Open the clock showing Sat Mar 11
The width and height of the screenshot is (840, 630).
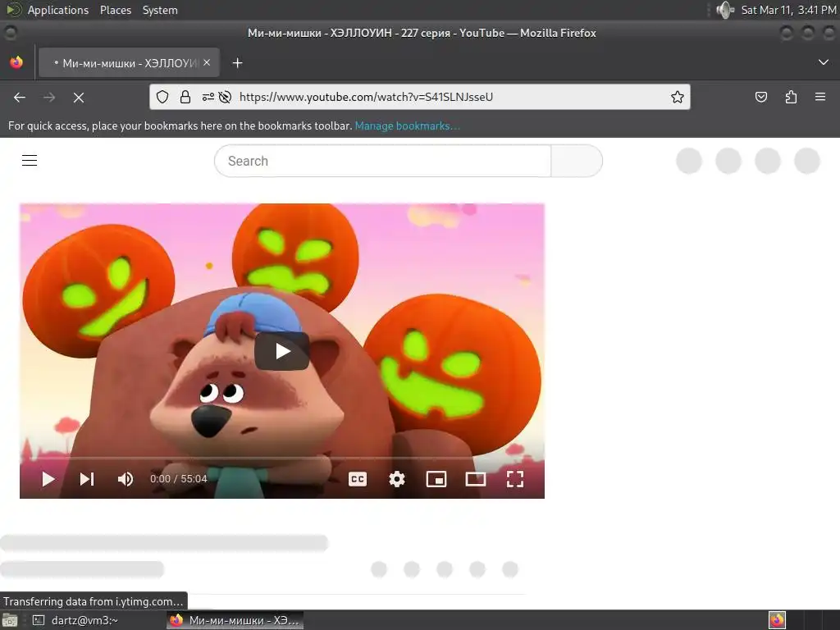click(788, 10)
